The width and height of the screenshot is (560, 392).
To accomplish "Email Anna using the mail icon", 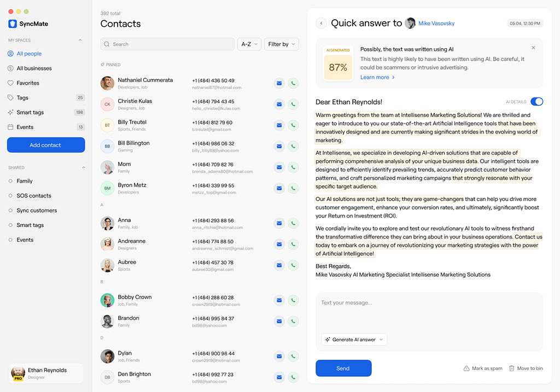I will 279,223.
